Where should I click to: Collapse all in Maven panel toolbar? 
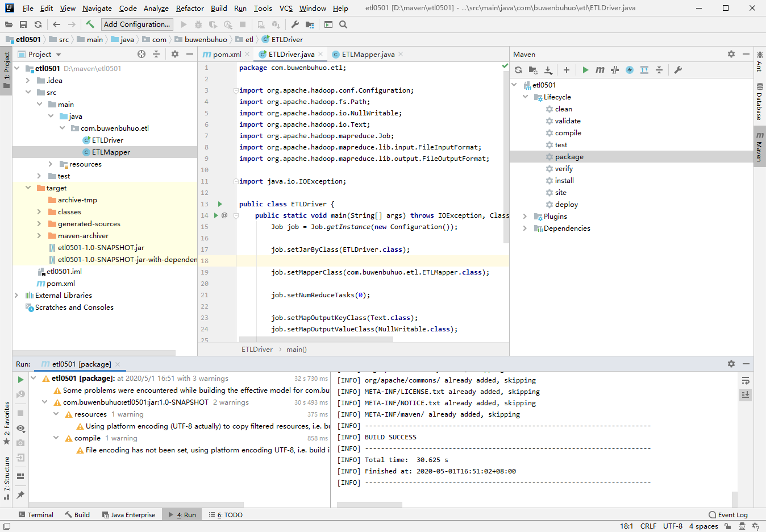pyautogui.click(x=659, y=70)
